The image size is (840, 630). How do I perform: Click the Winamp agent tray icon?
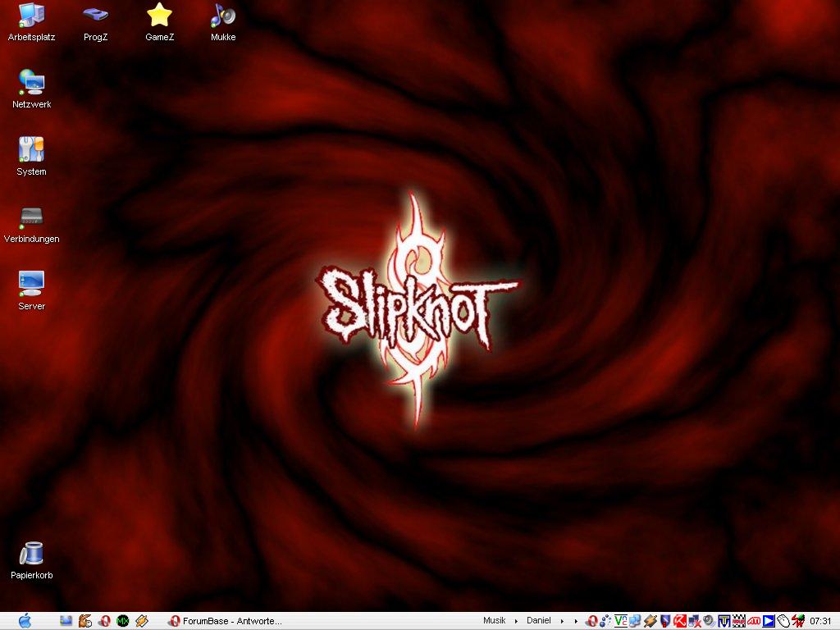[651, 621]
